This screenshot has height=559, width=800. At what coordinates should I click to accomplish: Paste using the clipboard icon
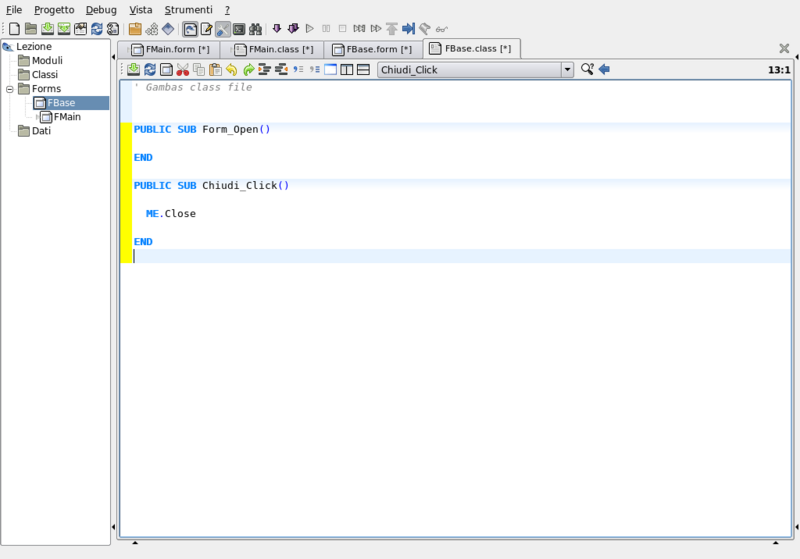coord(215,69)
